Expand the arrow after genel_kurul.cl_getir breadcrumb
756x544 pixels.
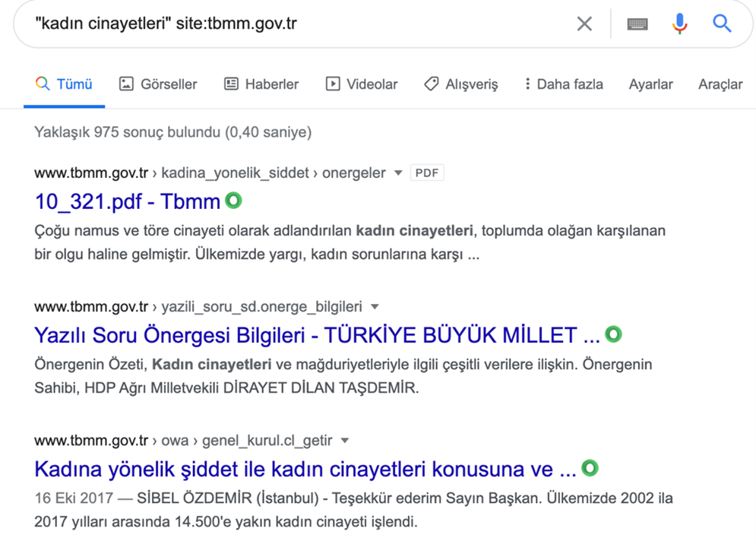(x=345, y=441)
